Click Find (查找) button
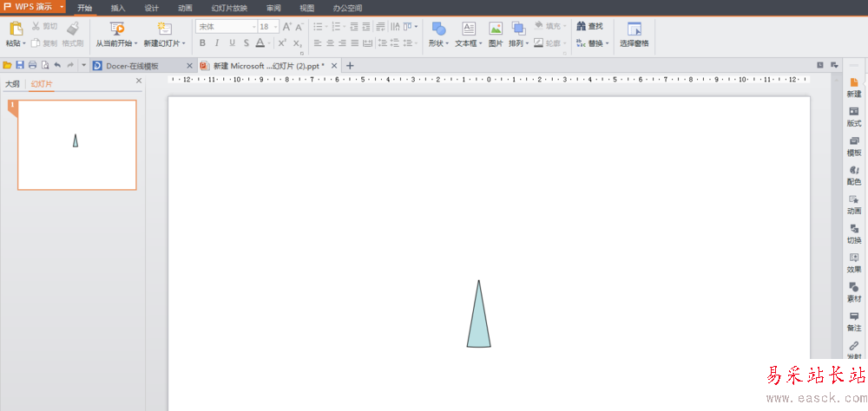This screenshot has width=868, height=411. (x=589, y=26)
